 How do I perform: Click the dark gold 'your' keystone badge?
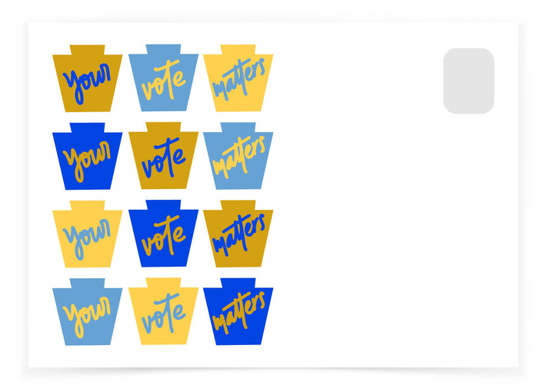(x=87, y=78)
